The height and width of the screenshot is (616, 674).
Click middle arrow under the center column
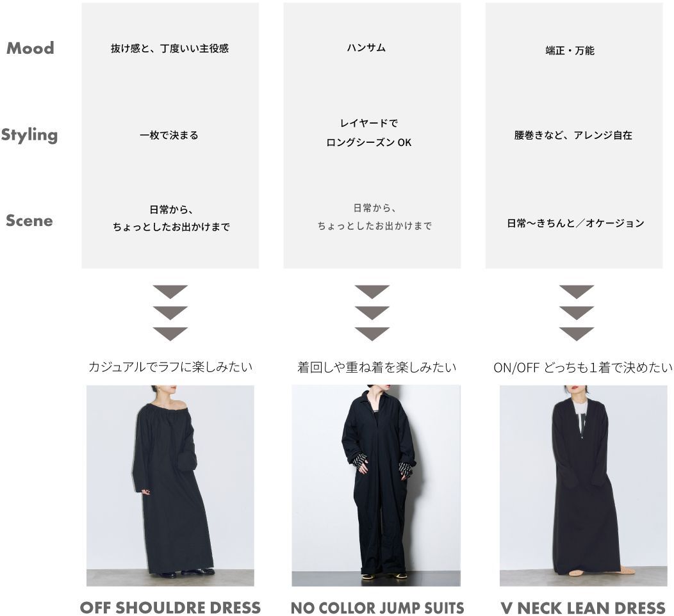click(372, 312)
